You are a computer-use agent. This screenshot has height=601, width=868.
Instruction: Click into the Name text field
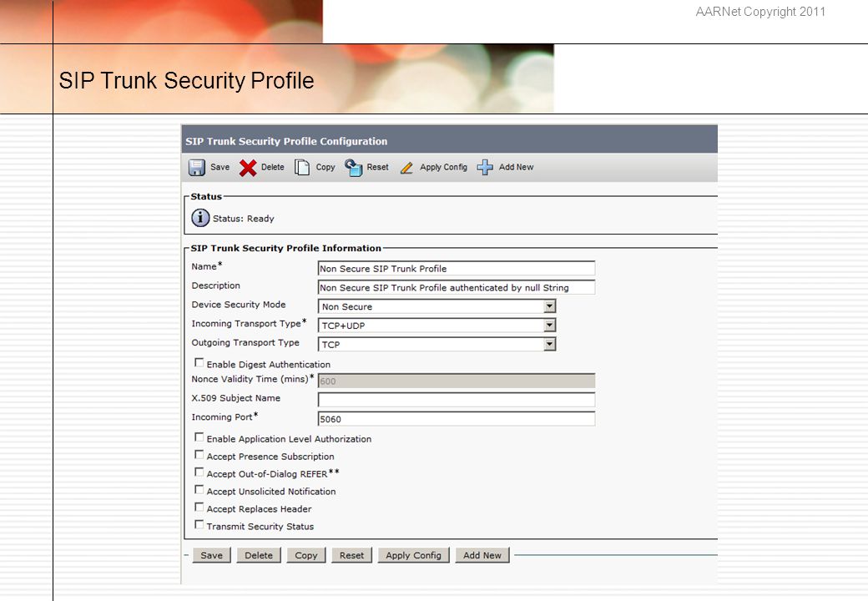[x=457, y=269]
